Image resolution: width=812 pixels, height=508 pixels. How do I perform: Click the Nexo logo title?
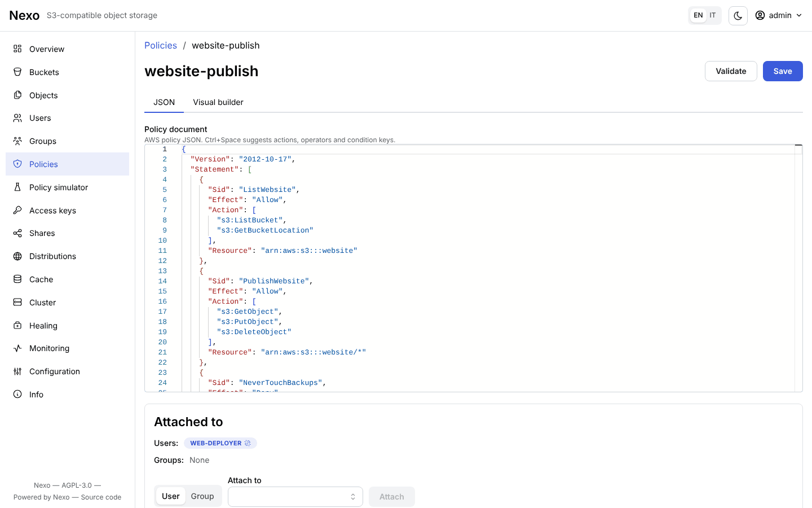[x=24, y=15]
